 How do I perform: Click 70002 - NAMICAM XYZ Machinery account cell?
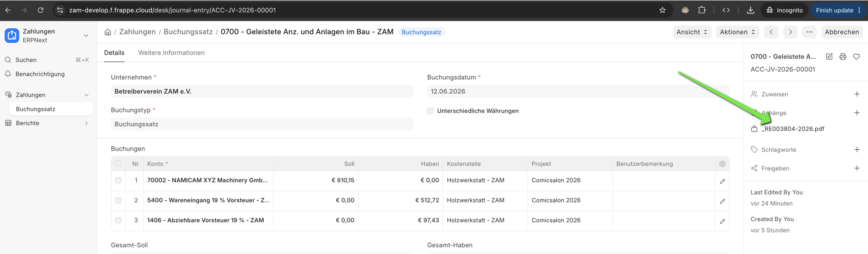209,180
